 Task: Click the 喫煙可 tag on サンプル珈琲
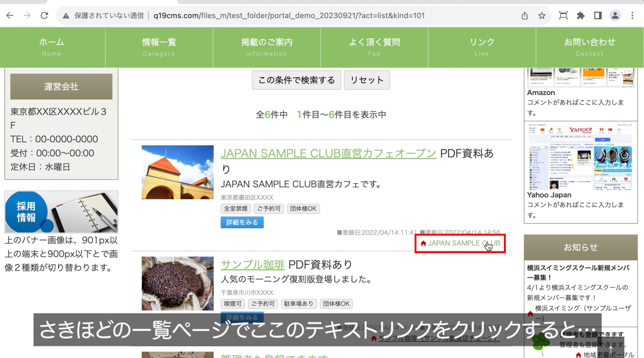point(232,304)
